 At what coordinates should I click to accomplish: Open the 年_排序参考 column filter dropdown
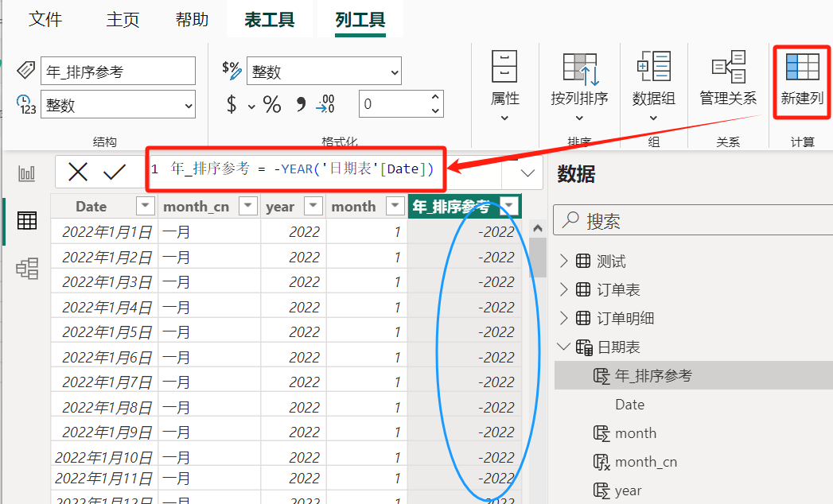[509, 206]
